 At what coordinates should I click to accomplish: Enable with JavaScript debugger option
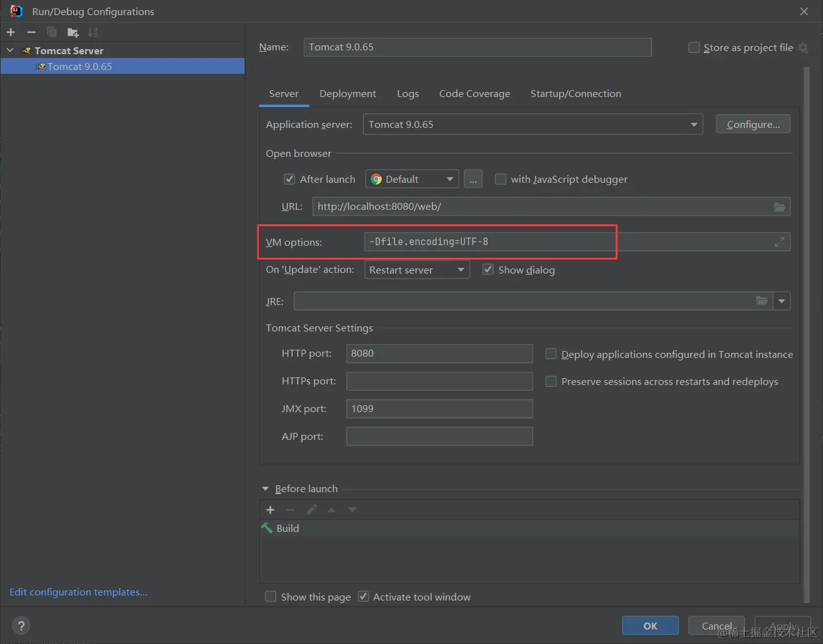click(x=501, y=180)
